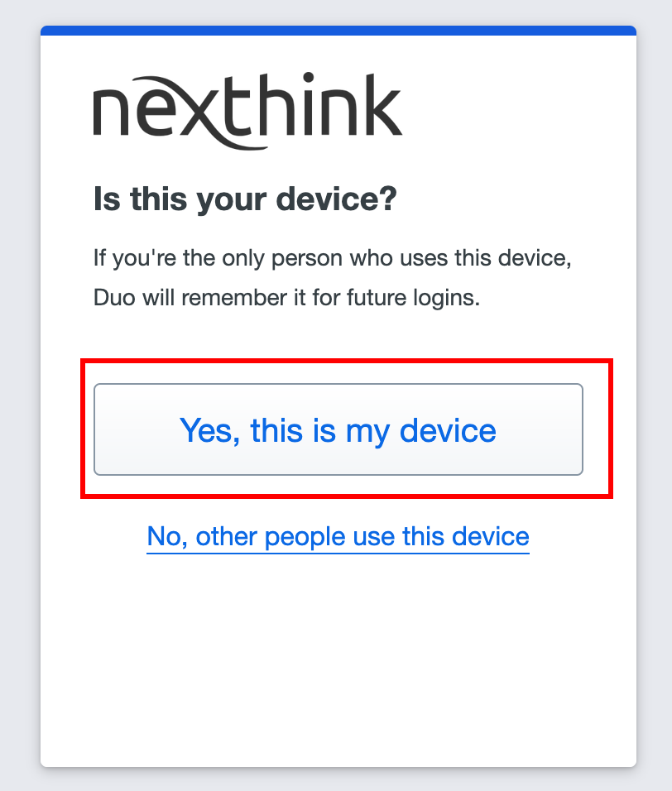Screen dimensions: 672x791
Task: Click the blue accent bar atop the card
Action: 338,31
